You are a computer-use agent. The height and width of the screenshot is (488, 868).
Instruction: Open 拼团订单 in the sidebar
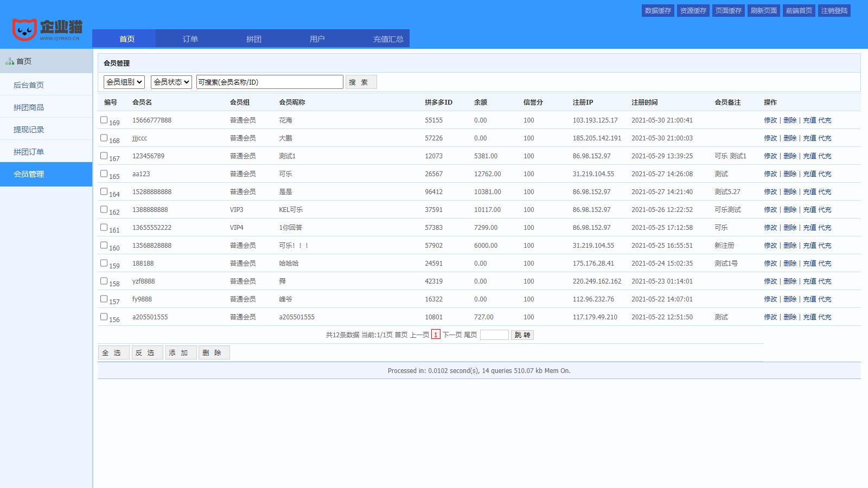pos(29,152)
